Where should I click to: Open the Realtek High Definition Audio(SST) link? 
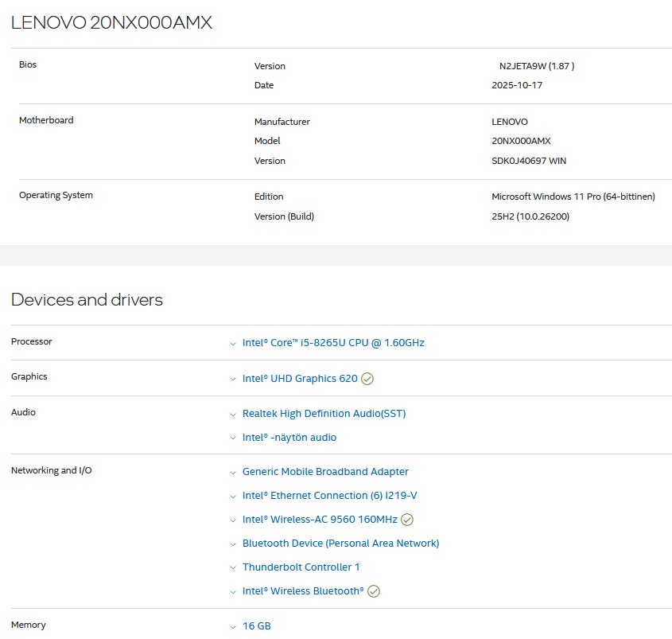pyautogui.click(x=324, y=414)
